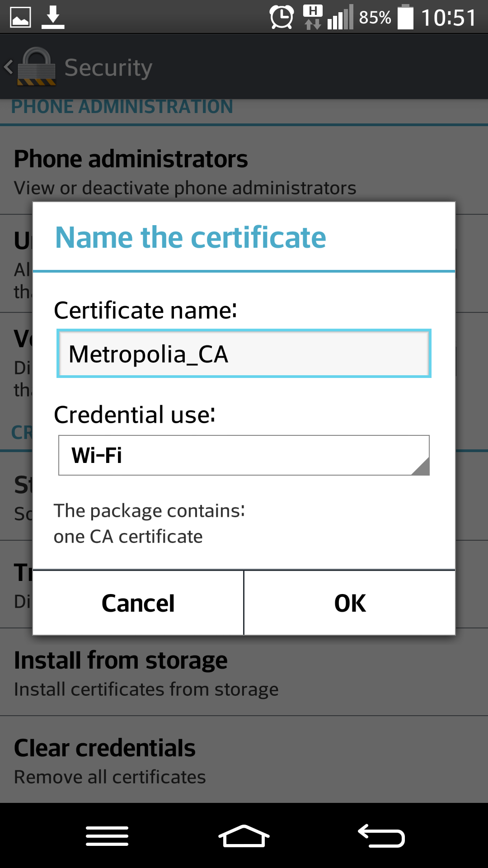Select Install from storage option
The image size is (488, 868).
pyautogui.click(x=244, y=673)
